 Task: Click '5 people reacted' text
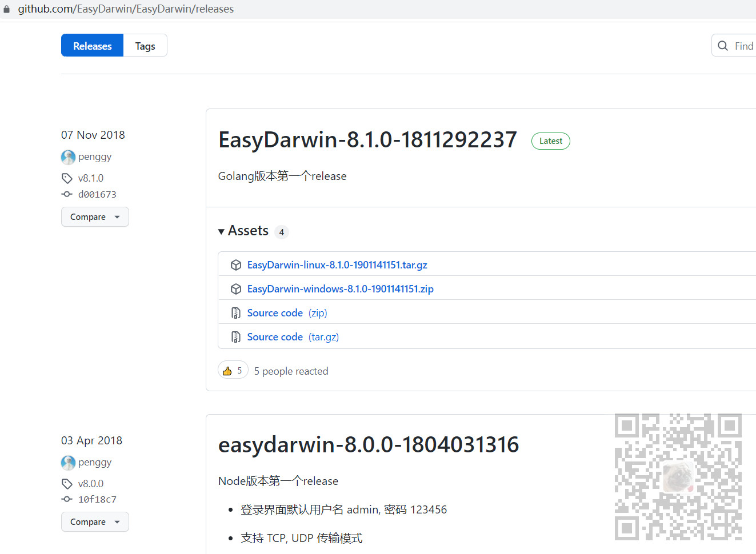[x=291, y=371]
